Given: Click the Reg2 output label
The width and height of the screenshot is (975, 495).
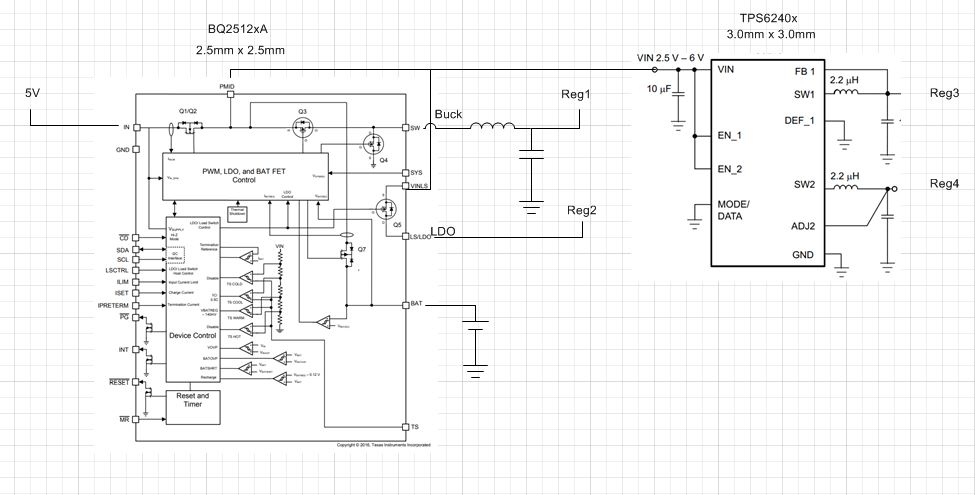Looking at the screenshot, I should [582, 210].
